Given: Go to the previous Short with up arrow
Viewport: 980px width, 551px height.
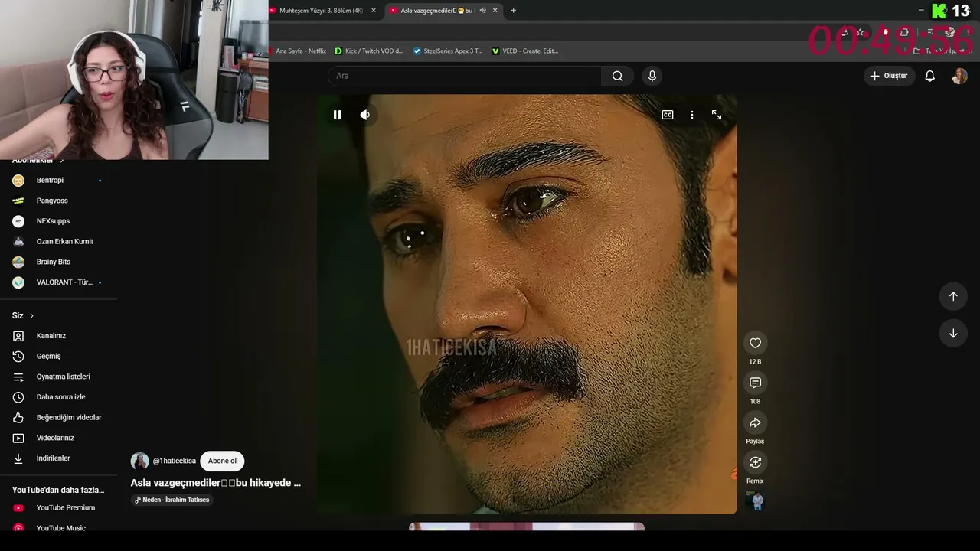Looking at the screenshot, I should coord(953,296).
